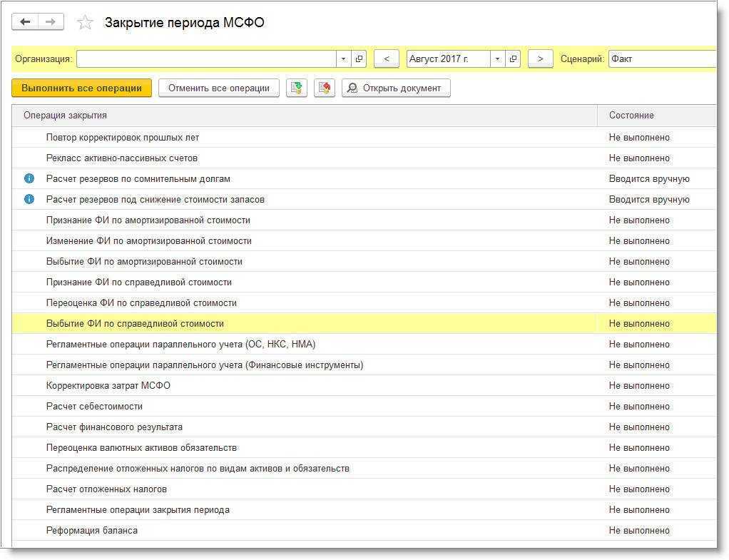This screenshot has height=560, width=729.
Task: Click the red cancel operation icon
Action: pyautogui.click(x=324, y=88)
